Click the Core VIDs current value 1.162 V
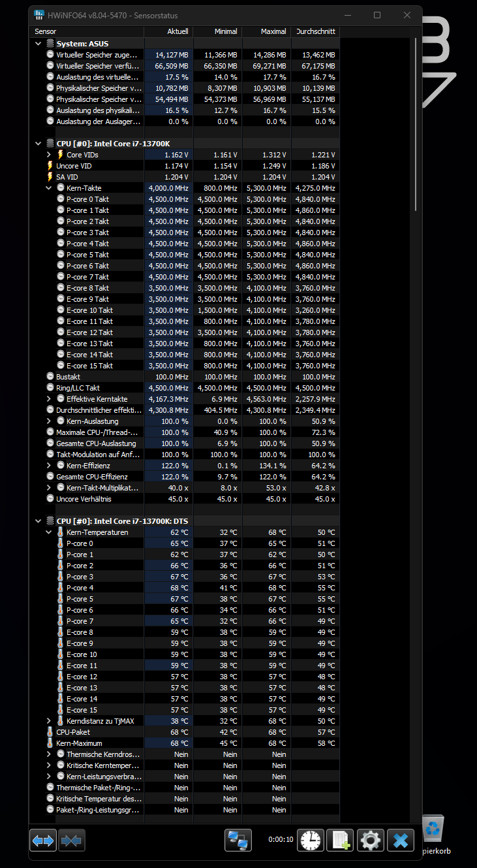This screenshot has width=477, height=868. (177, 155)
